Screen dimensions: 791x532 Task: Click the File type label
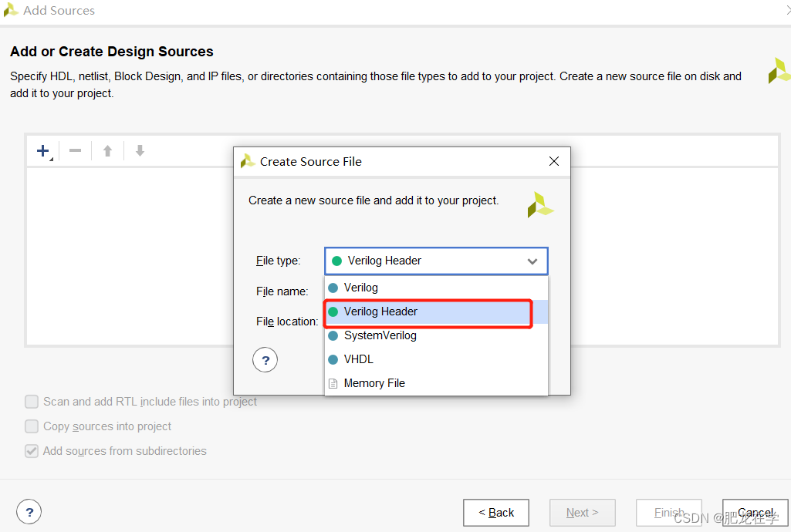pos(278,261)
